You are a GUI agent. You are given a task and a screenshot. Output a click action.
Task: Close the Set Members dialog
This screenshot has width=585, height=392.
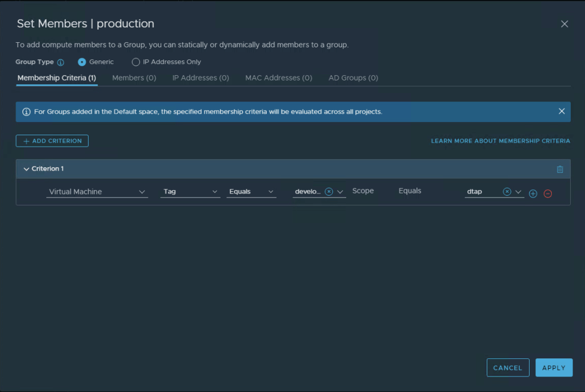564,24
